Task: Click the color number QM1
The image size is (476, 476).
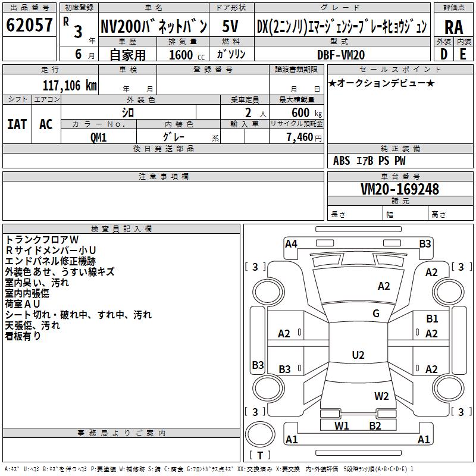Action: point(98,137)
